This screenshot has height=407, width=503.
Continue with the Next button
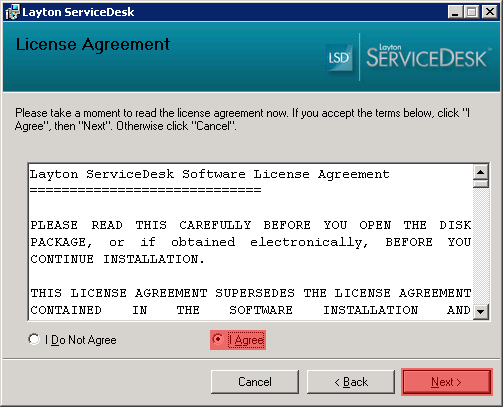click(x=447, y=382)
